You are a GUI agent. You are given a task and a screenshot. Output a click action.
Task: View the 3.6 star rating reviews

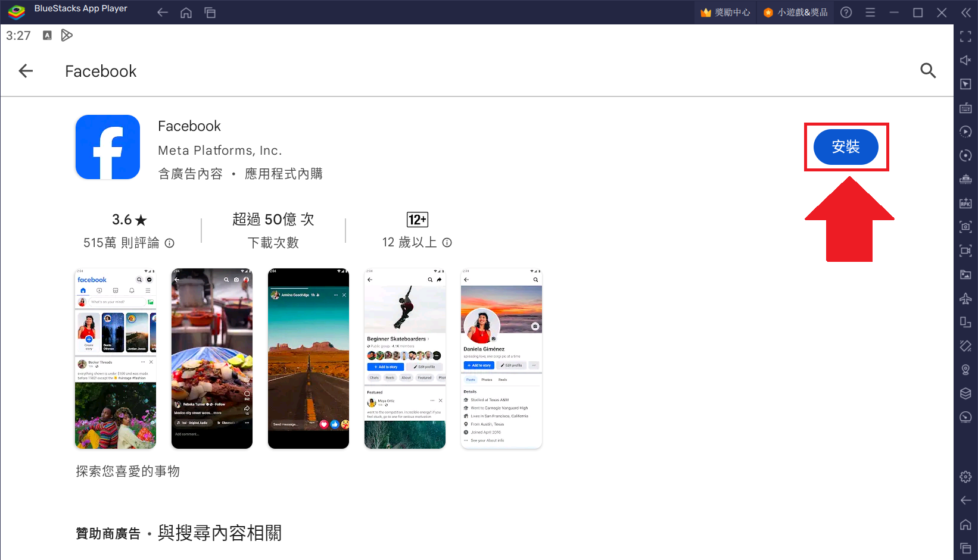click(129, 220)
